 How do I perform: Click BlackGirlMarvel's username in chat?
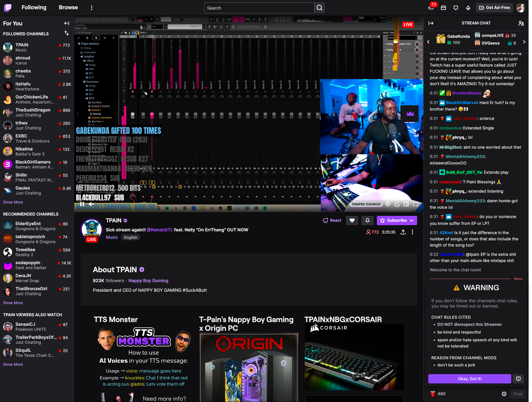pyautogui.click(x=462, y=103)
